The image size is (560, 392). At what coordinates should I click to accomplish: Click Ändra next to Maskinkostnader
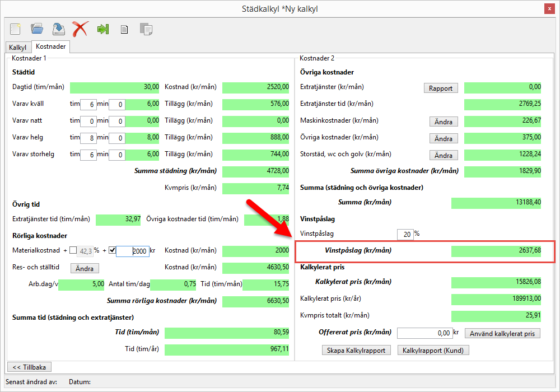(x=444, y=122)
